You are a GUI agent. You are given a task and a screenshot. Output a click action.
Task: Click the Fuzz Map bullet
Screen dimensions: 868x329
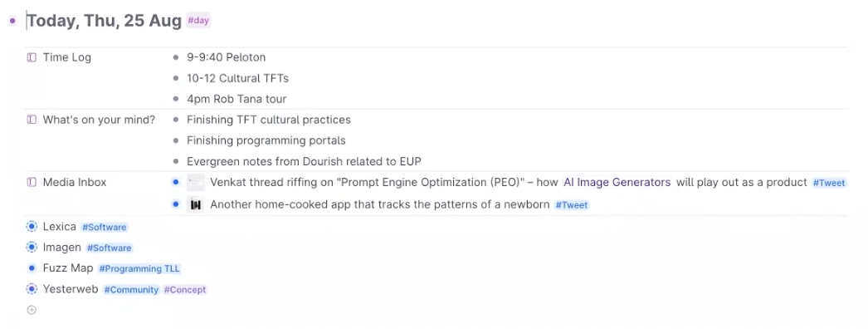pos(32,268)
